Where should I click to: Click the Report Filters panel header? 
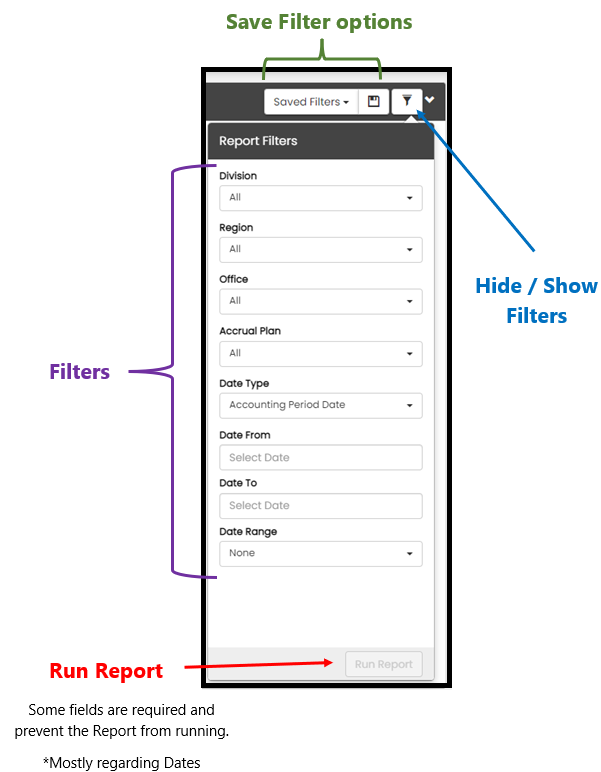tap(321, 141)
